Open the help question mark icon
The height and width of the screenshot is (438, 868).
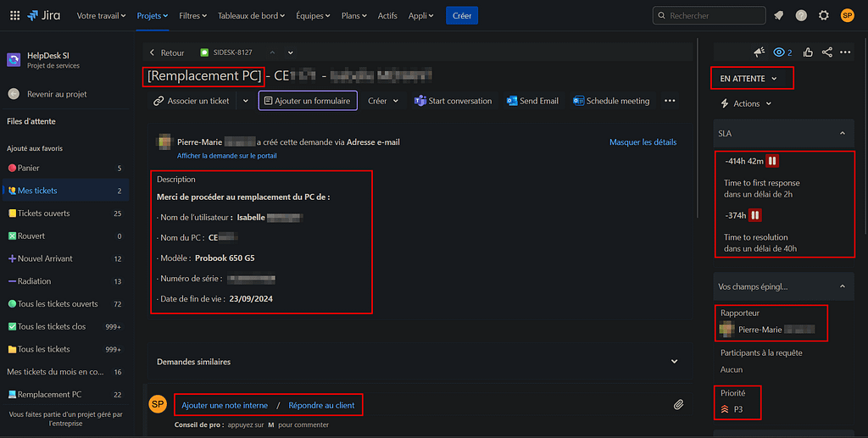(801, 15)
